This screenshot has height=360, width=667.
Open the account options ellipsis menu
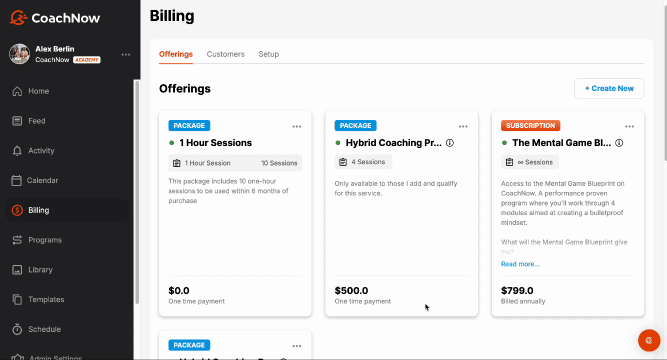[125, 54]
